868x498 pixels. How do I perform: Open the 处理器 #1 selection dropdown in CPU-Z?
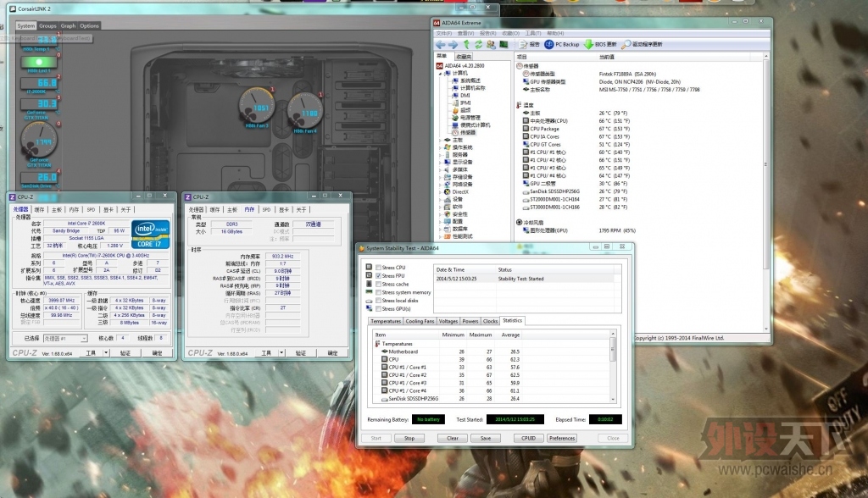(x=84, y=338)
